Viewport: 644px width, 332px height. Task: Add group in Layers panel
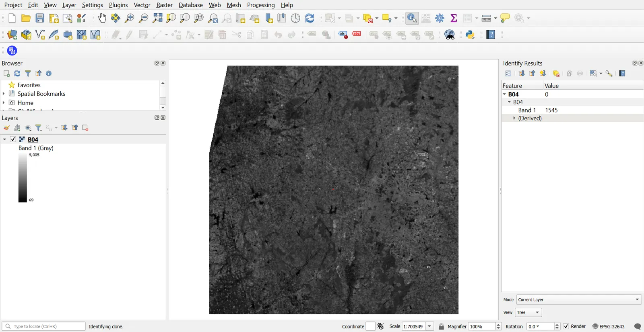click(x=17, y=128)
